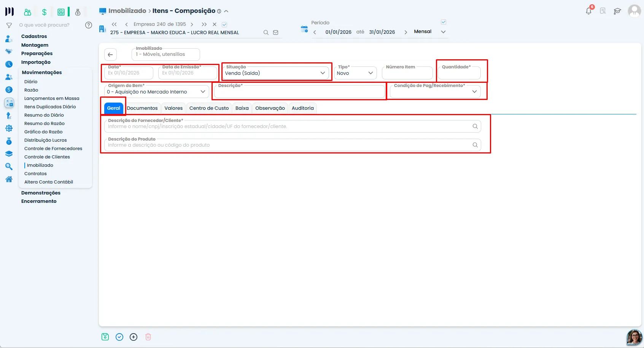Open the home icon in left sidebar
This screenshot has width=644, height=348.
(x=9, y=179)
